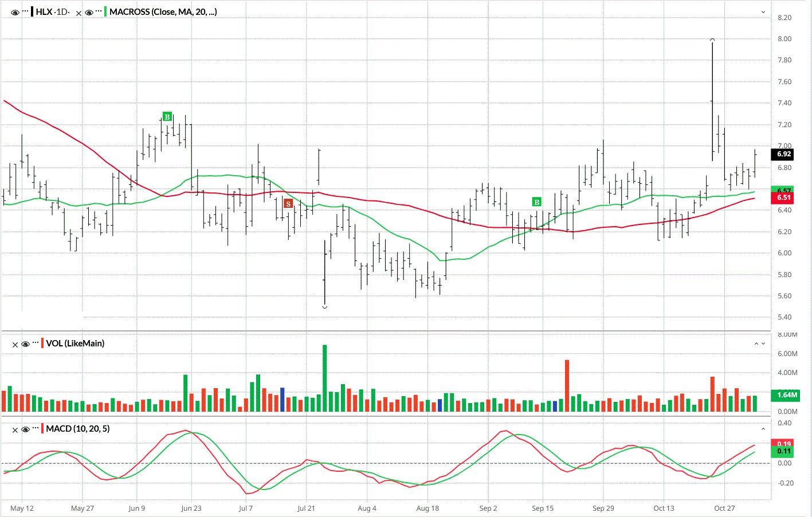812x517 pixels.
Task: Remove the MACROSS study with its X icon
Action: [x=79, y=13]
